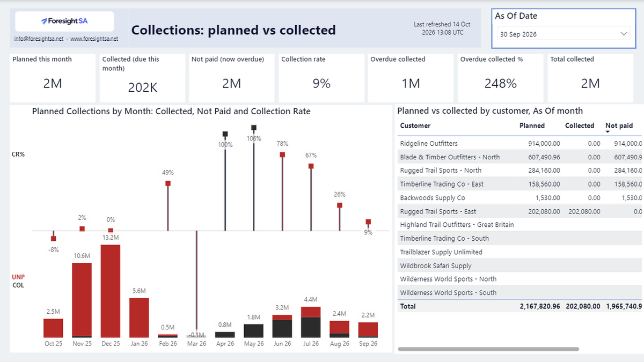Open the info@foresightsa.net email link
The width and height of the screenshot is (644, 362).
coord(39,39)
